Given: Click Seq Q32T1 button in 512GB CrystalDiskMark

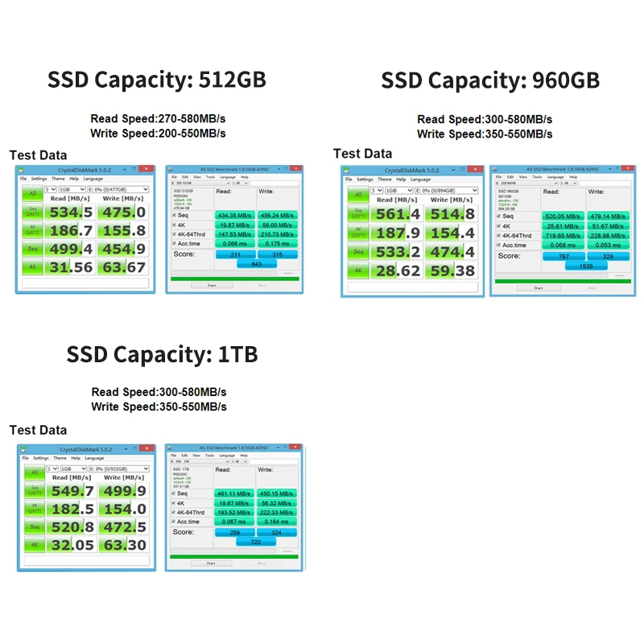Looking at the screenshot, I should click(32, 212).
